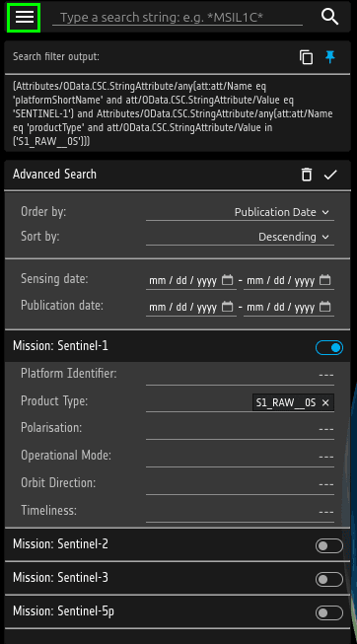Open the Platform Identifier selector
Viewport: 357px width, 644px height.
(x=240, y=375)
